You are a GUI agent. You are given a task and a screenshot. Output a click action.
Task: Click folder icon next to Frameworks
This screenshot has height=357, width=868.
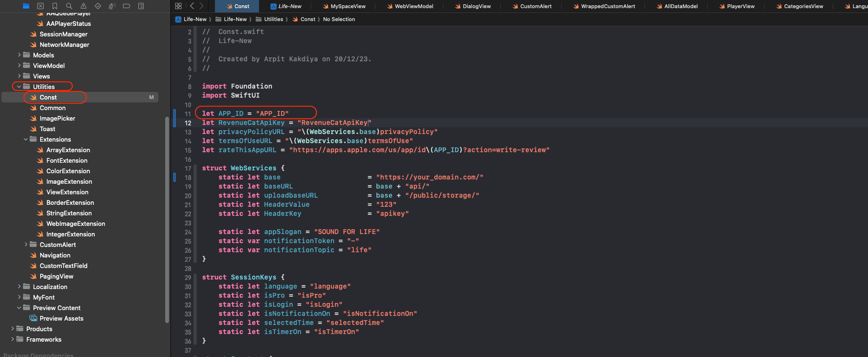(20, 339)
